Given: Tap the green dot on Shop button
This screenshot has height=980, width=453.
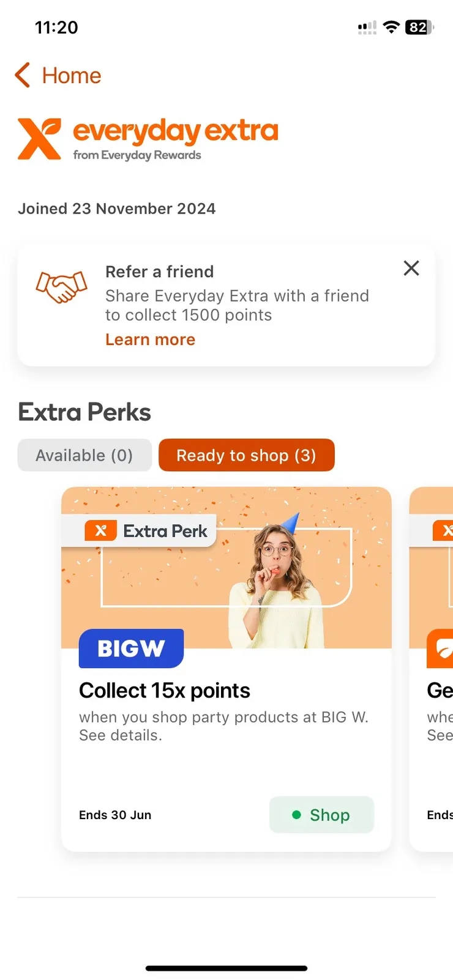Looking at the screenshot, I should point(297,815).
